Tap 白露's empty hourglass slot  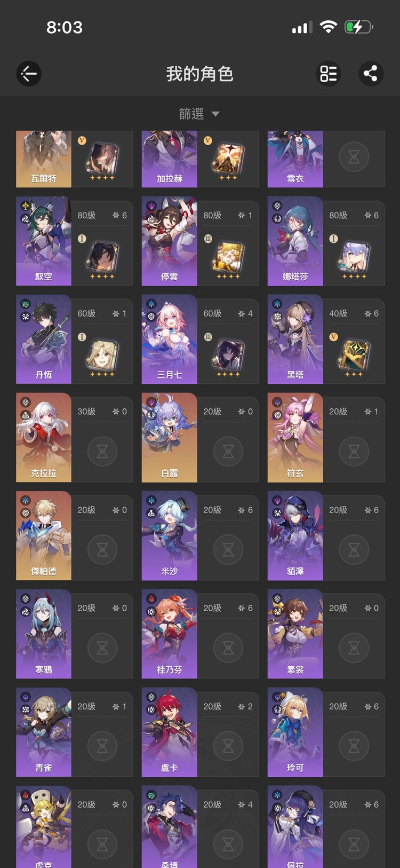tap(228, 451)
